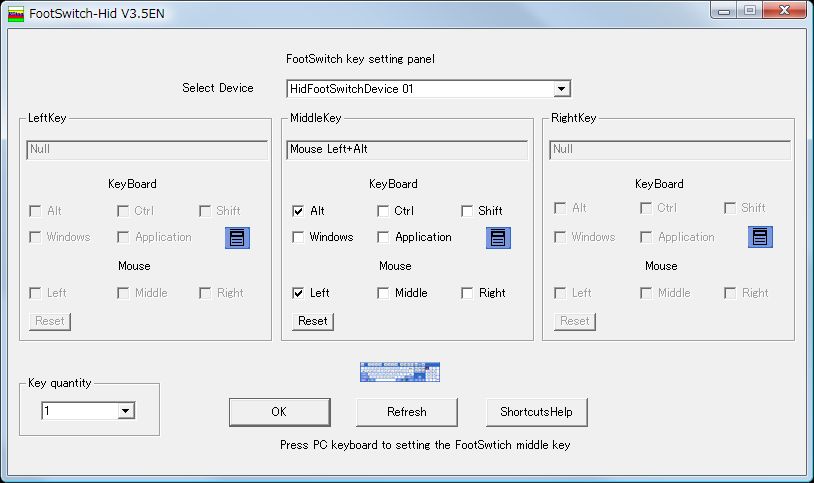Check Shift in MiddleKey panel
Screen dimensions: 814x483
click(467, 211)
